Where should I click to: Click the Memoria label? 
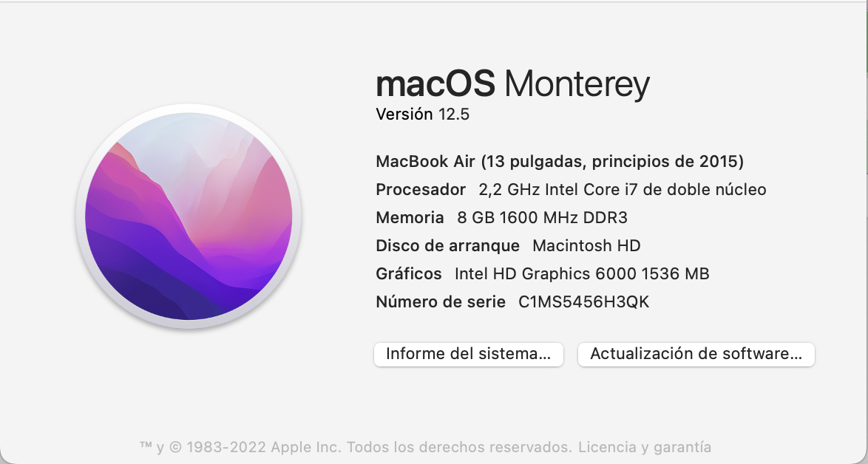410,218
